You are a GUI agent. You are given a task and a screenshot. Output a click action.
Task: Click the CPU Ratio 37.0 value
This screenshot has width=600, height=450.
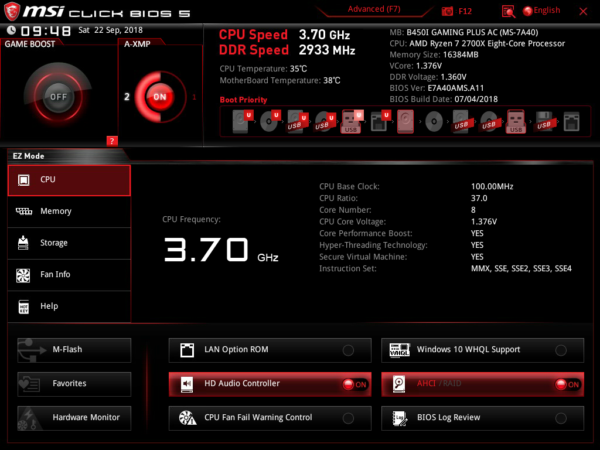(x=479, y=198)
